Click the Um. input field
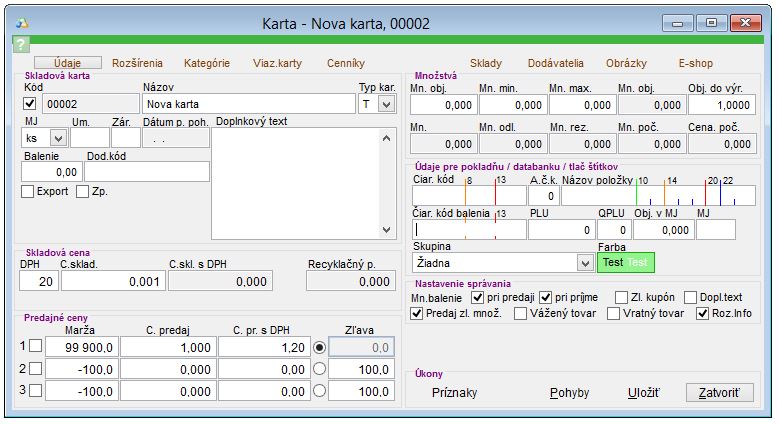Image resolution: width=778 pixels, height=424 pixels. point(90,138)
